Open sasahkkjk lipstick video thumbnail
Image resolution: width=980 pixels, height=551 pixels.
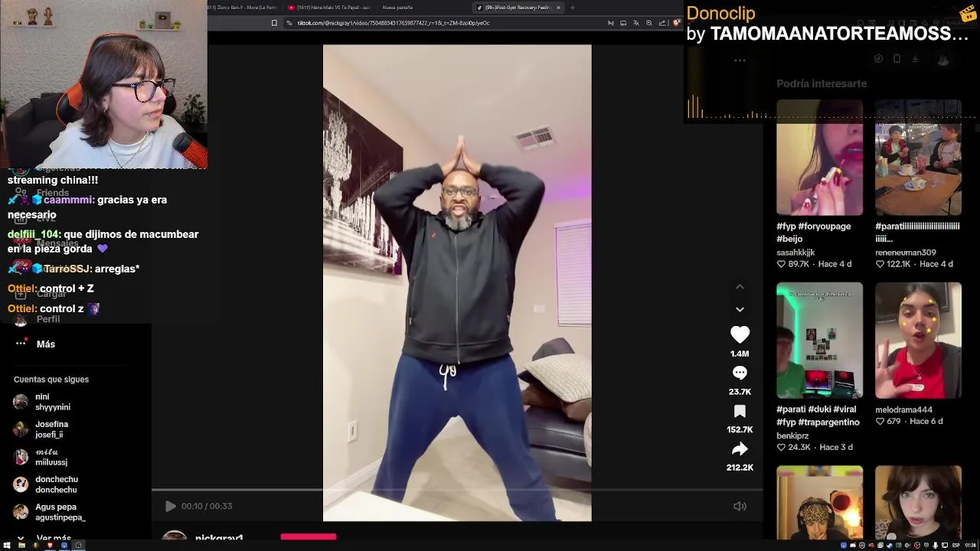(x=819, y=158)
